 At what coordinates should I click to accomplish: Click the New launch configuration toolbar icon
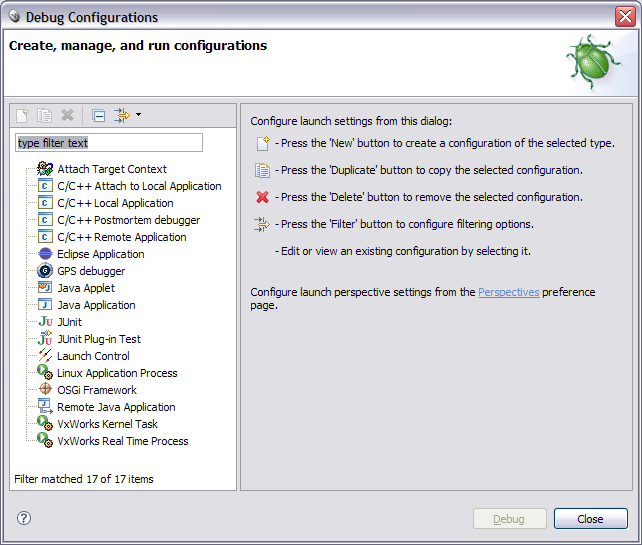(x=22, y=115)
